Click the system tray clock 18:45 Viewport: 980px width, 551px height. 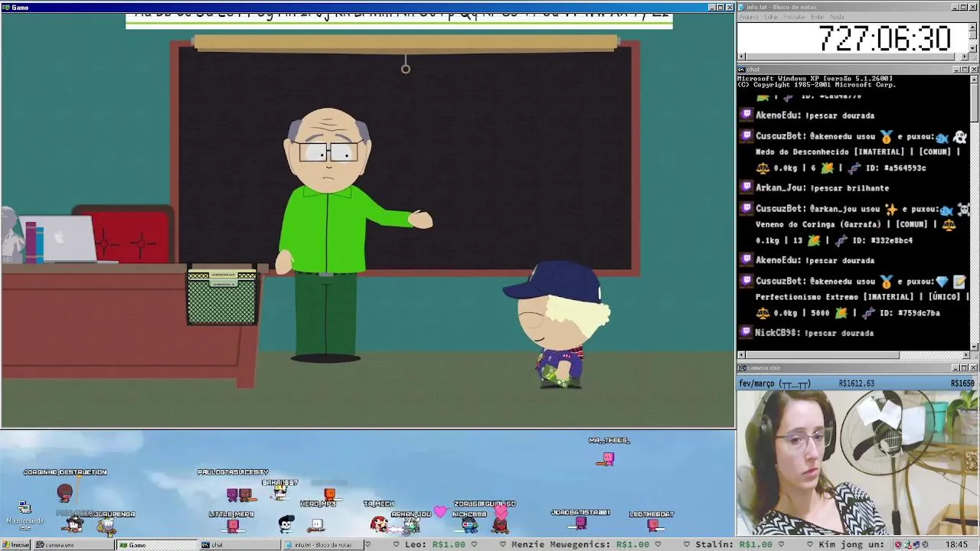click(956, 545)
